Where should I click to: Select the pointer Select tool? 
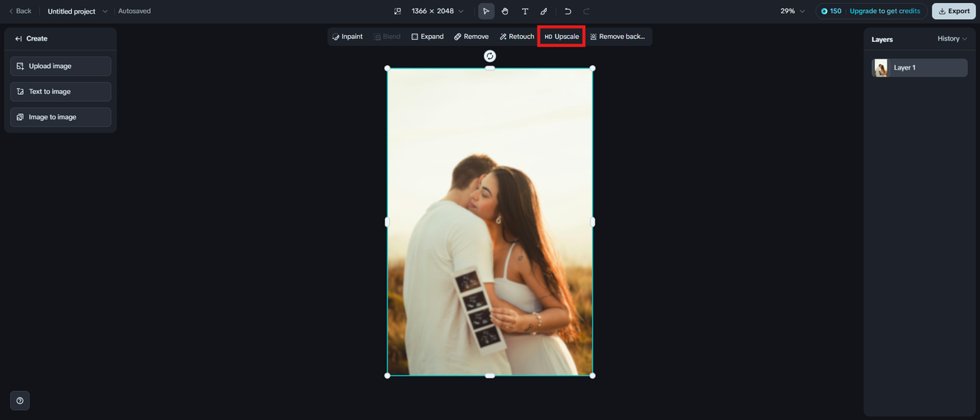coord(486,11)
